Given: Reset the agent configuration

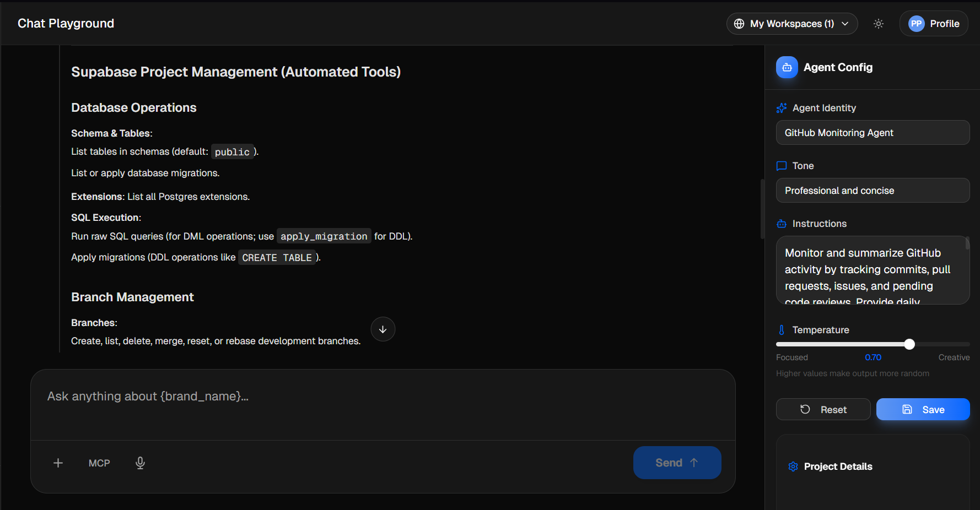Looking at the screenshot, I should click(823, 409).
